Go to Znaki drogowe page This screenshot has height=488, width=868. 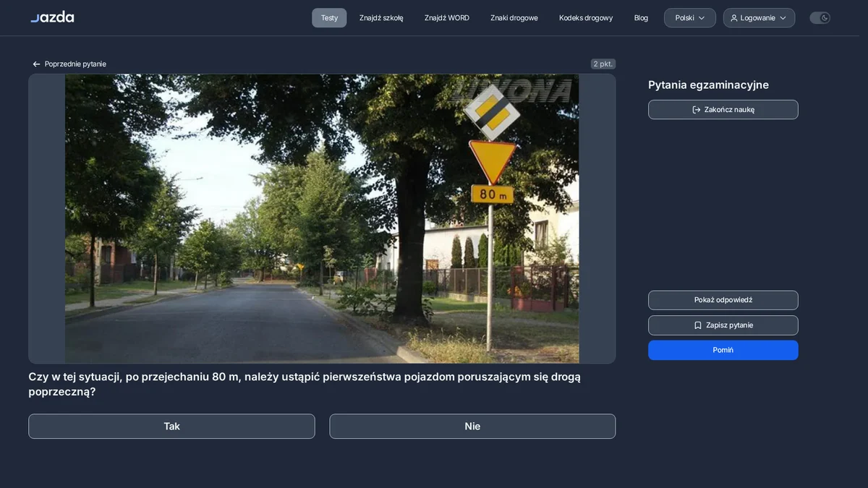pos(514,18)
